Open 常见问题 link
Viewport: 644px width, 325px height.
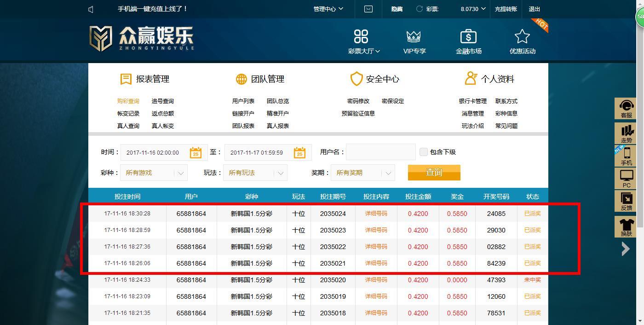tap(506, 126)
